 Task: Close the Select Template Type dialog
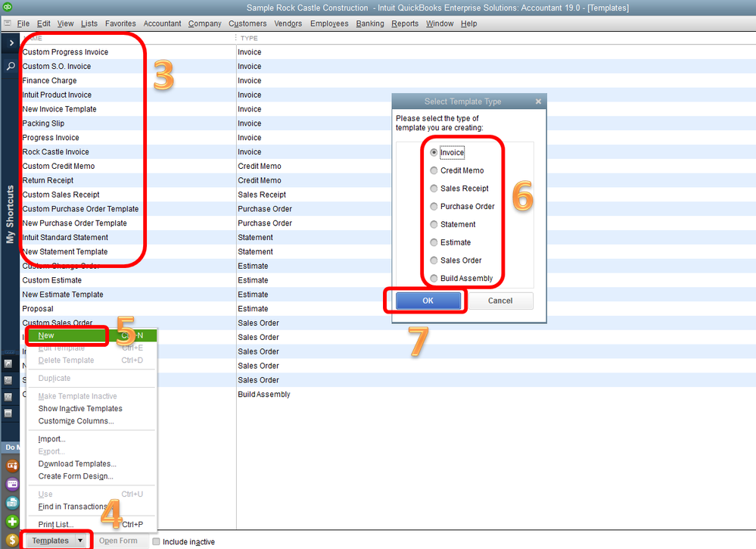point(539,101)
